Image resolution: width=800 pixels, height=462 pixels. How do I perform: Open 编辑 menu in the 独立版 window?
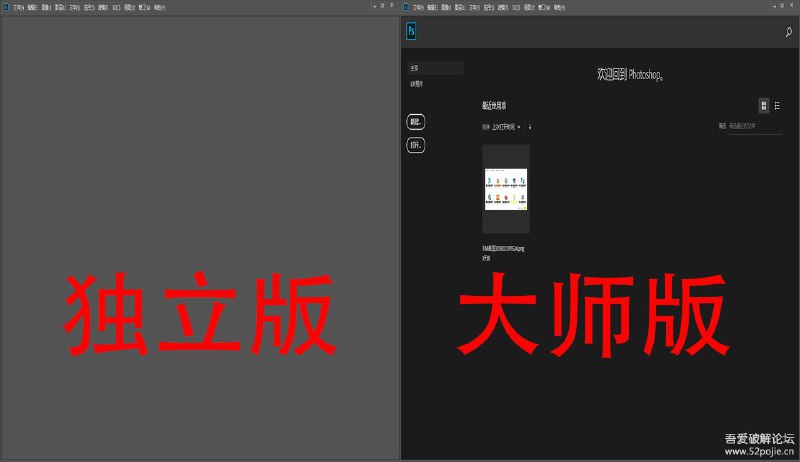pyautogui.click(x=33, y=8)
